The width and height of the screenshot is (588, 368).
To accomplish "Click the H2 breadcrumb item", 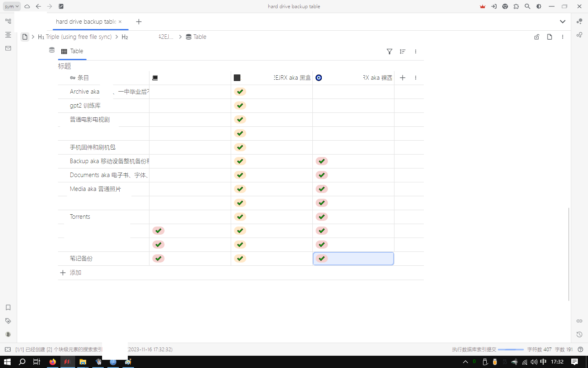I will click(125, 37).
